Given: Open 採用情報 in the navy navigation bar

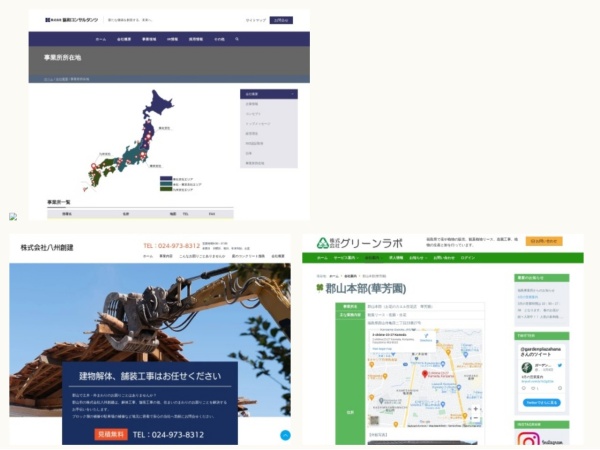Looking at the screenshot, I should 196,39.
